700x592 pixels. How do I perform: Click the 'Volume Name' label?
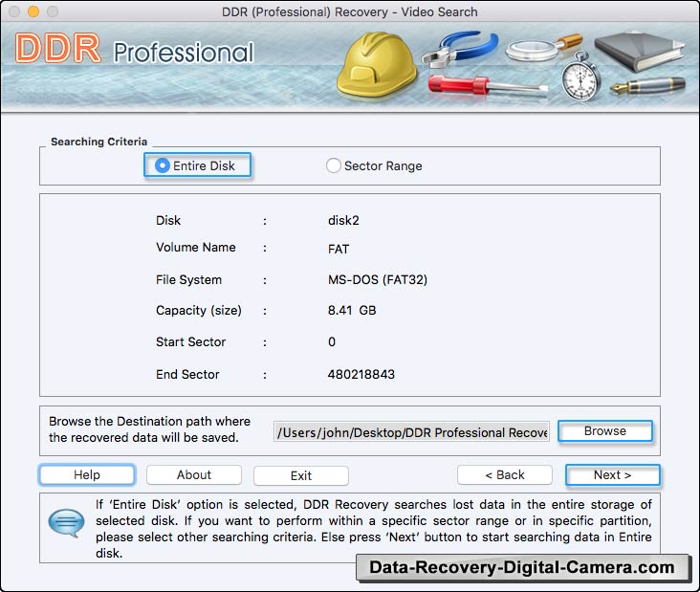(195, 248)
